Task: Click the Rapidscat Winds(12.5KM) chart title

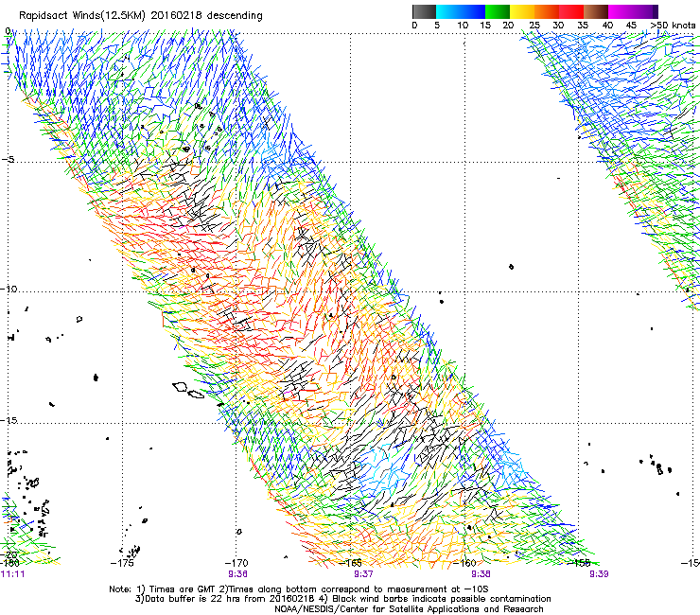Action: (141, 16)
